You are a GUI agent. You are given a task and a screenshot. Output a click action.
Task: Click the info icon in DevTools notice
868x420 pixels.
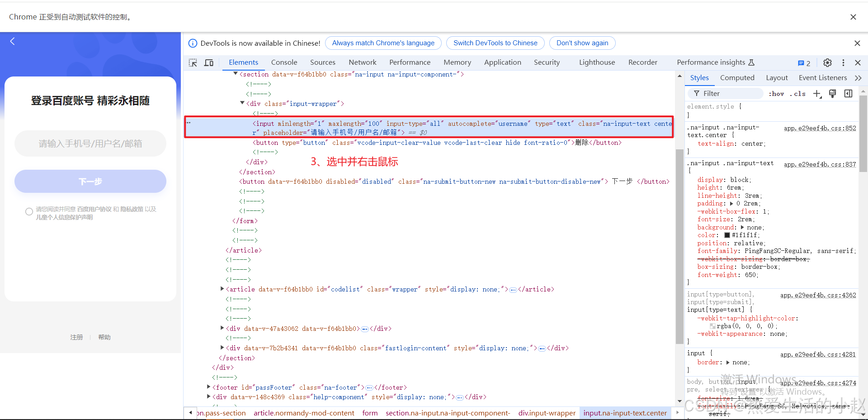tap(193, 43)
